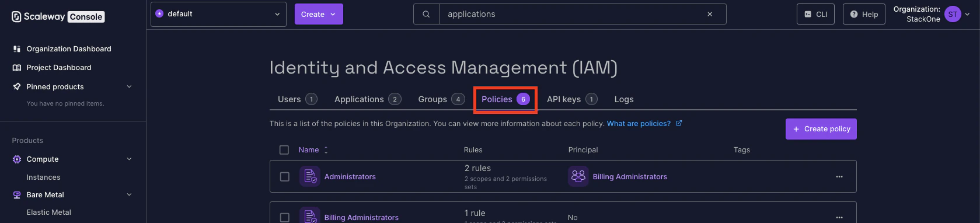Open the Billing Administrators principal link
Screen dimensions: 980x223
630,177
